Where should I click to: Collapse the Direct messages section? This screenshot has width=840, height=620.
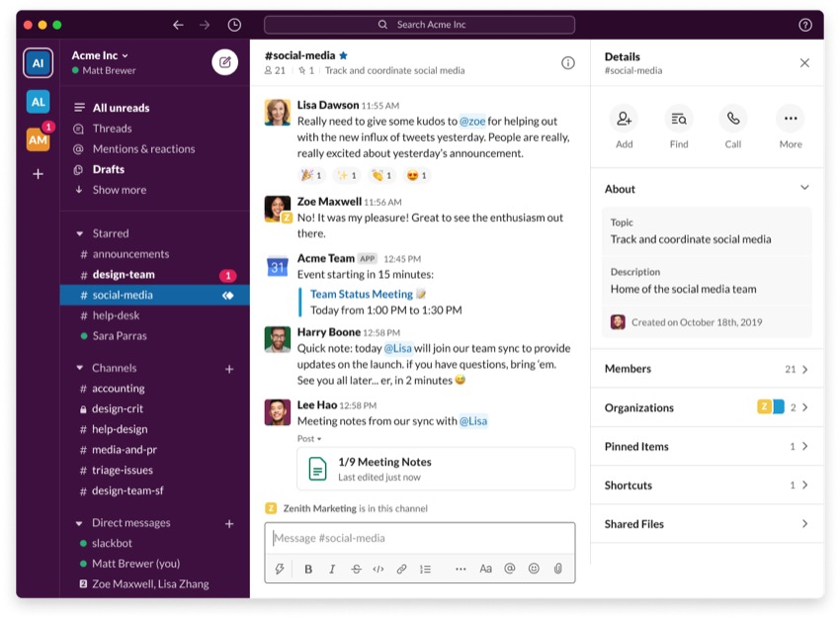pos(78,522)
